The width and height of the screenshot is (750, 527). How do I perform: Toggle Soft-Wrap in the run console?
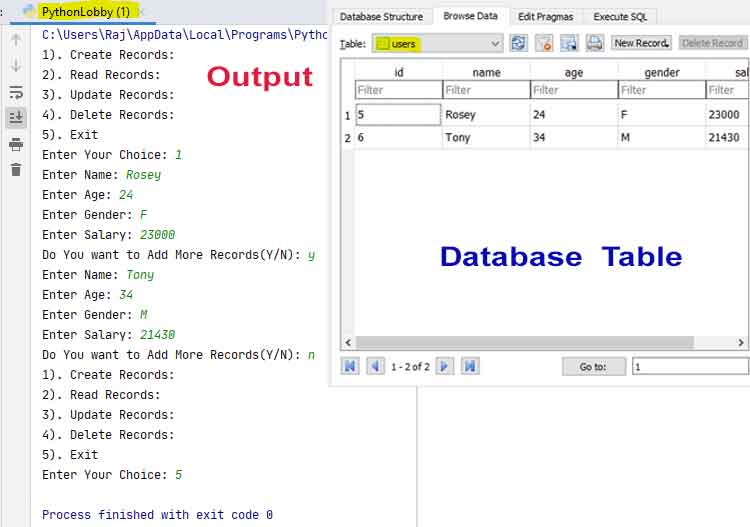[16, 92]
